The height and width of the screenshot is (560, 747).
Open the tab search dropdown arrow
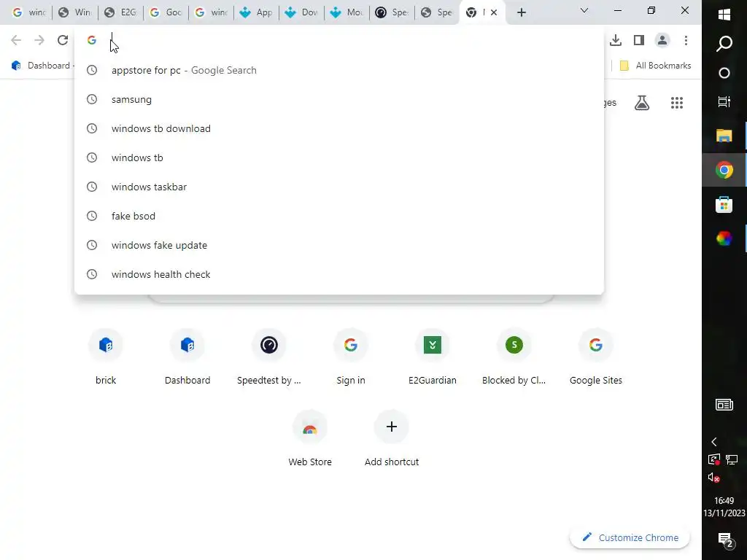(x=584, y=10)
